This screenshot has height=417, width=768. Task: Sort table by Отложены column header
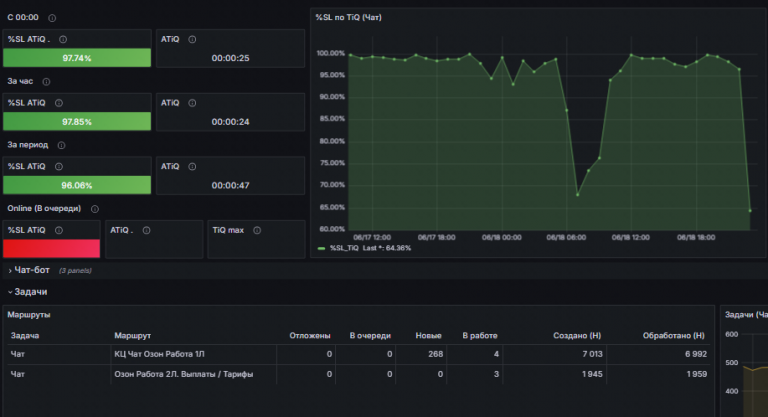310,336
